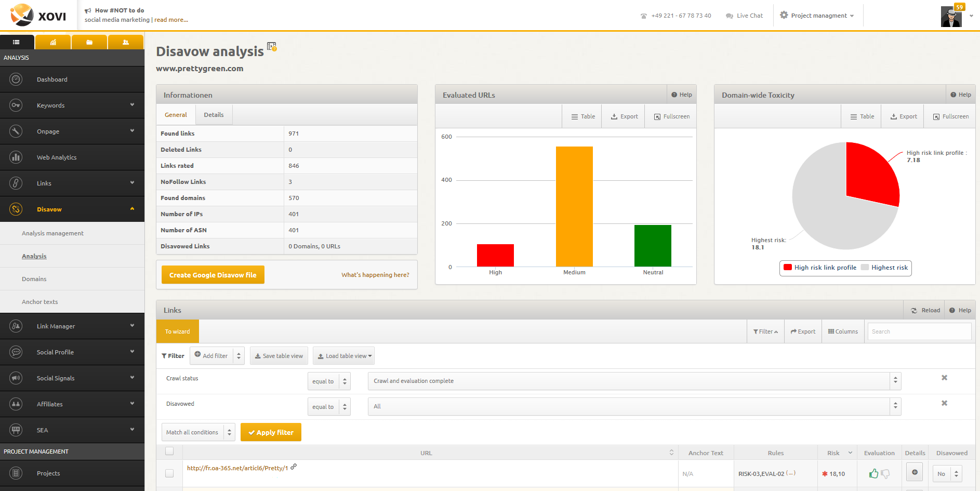980x491 pixels.
Task: Open Domain-wide Toxicity chart in Fullscreen
Action: tap(951, 116)
